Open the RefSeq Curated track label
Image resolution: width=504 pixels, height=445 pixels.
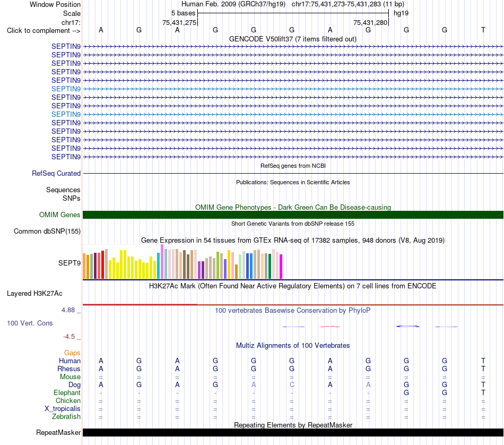point(56,173)
